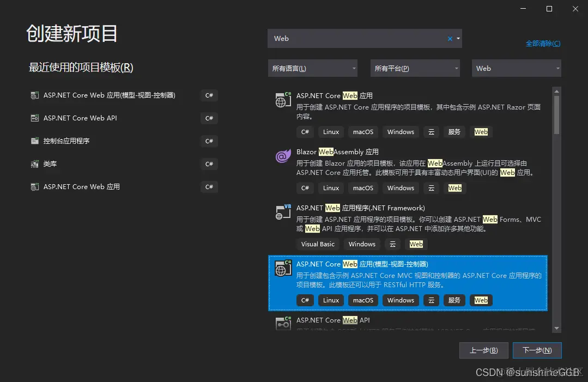Select Blazor WebAssembly 应用 template title

click(337, 152)
